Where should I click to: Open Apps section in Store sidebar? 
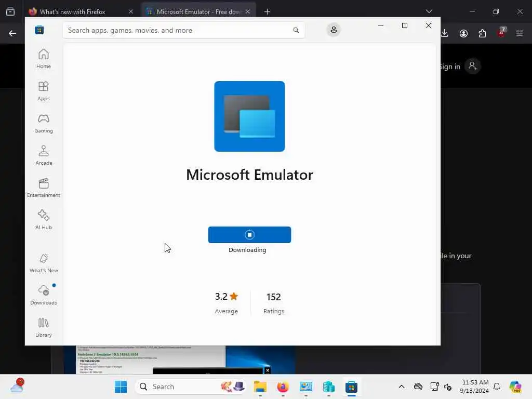44,91
